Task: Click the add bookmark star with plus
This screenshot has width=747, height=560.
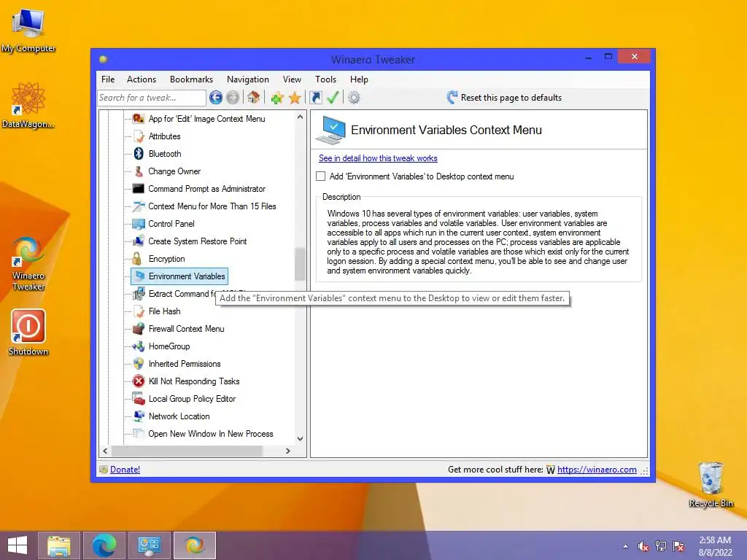Action: pyautogui.click(x=277, y=98)
